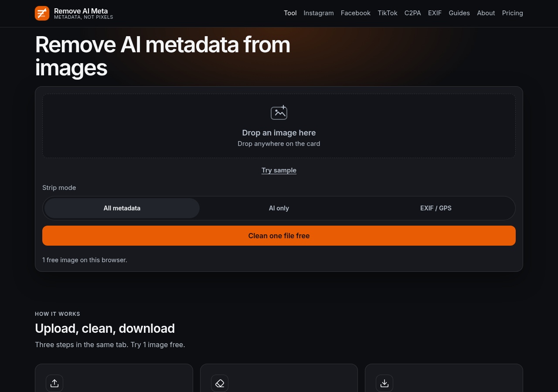Click the Try sample link
This screenshot has width=558, height=392.
coord(279,170)
